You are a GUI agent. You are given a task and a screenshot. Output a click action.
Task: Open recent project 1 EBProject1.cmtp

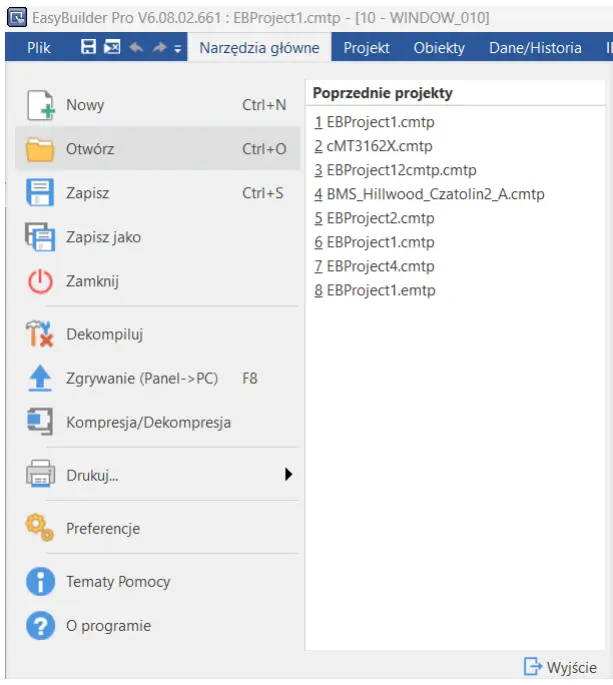pos(374,122)
